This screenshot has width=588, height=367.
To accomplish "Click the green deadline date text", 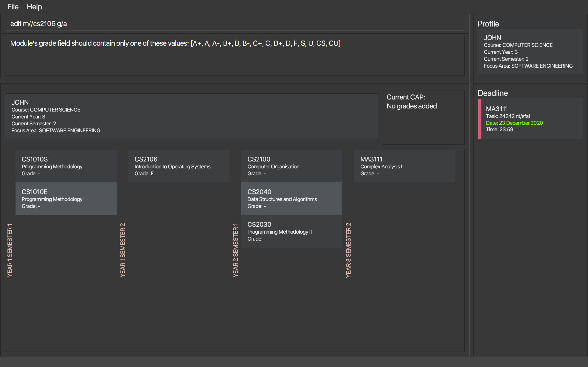I will (x=514, y=123).
